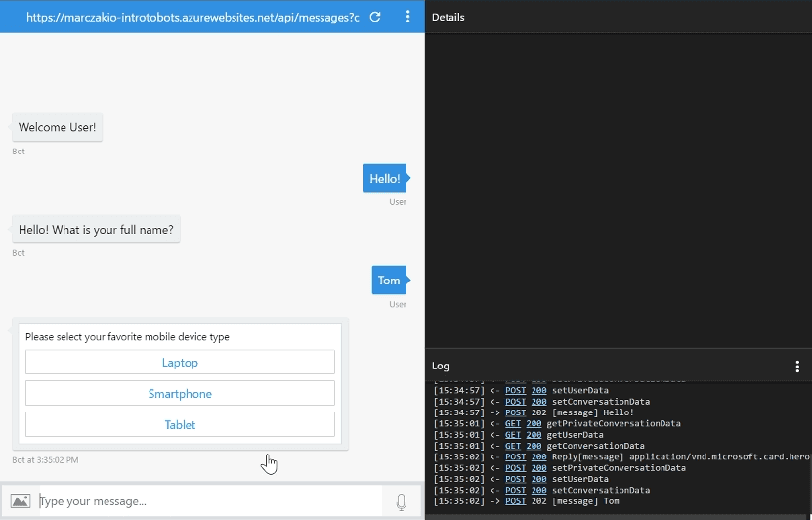The width and height of the screenshot is (812, 520).
Task: Click the 'Hello! What is your full name?' message
Action: (96, 230)
